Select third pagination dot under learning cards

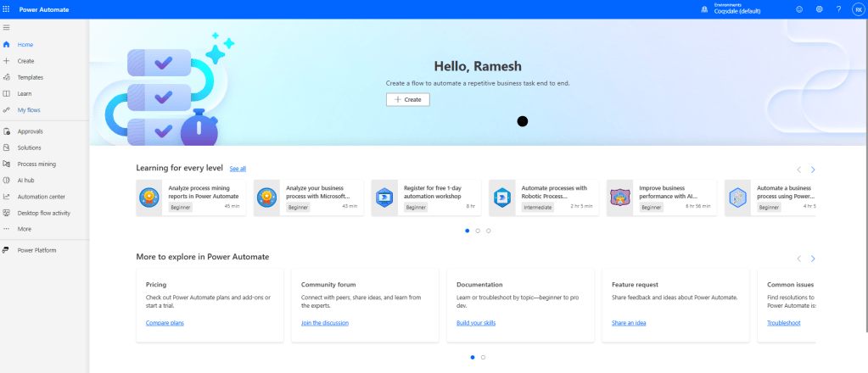tap(489, 231)
